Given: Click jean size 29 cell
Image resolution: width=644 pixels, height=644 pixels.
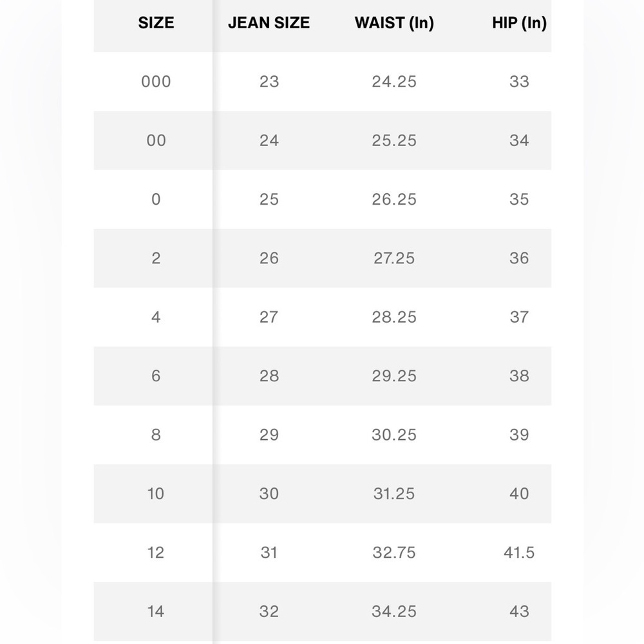Looking at the screenshot, I should [269, 435].
